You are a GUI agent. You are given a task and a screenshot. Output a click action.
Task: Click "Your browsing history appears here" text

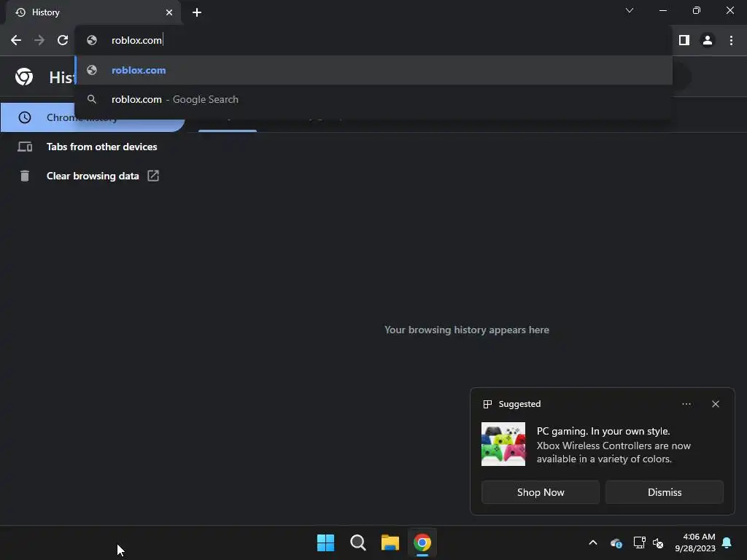click(467, 330)
